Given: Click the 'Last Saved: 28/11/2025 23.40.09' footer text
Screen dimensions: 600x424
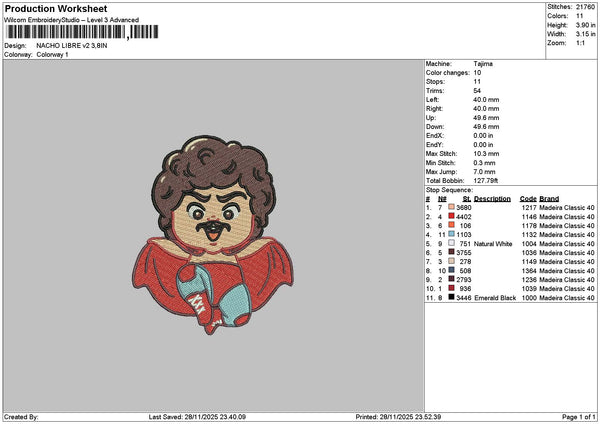Looking at the screenshot, I should tap(197, 417).
